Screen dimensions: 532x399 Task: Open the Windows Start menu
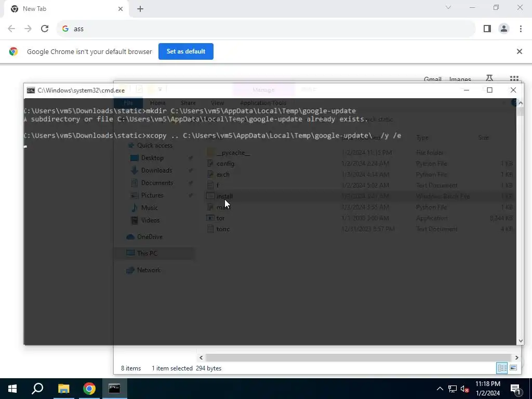tap(12, 389)
